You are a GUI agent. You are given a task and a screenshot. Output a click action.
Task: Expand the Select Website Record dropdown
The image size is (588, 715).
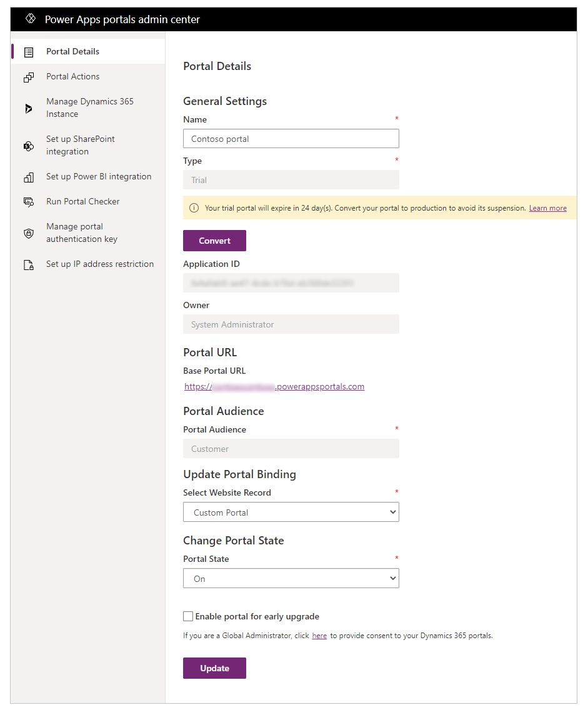291,512
